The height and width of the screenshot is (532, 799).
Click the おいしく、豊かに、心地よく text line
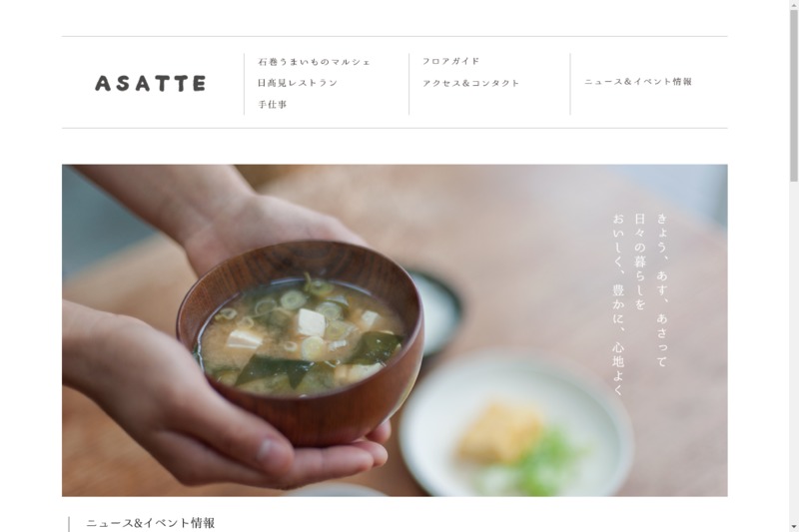618,304
